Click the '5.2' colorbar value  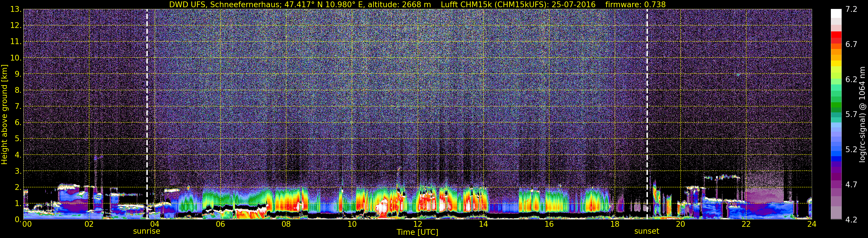coord(851,150)
